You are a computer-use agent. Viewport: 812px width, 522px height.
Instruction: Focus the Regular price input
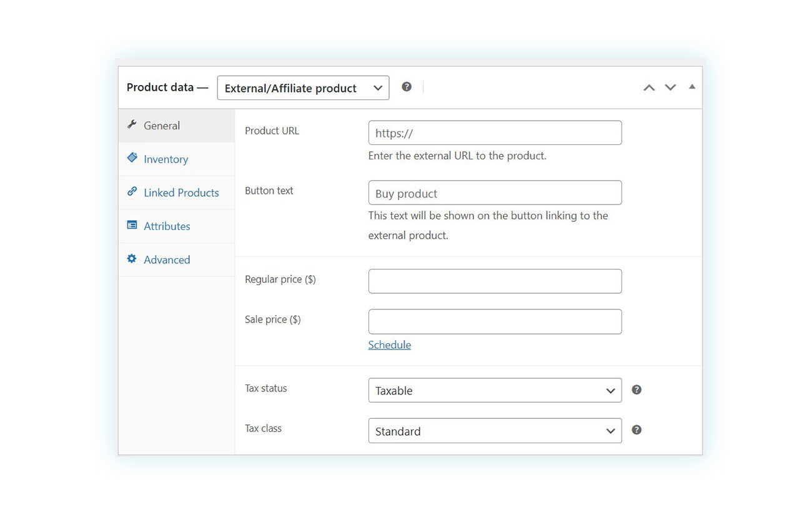click(x=495, y=281)
